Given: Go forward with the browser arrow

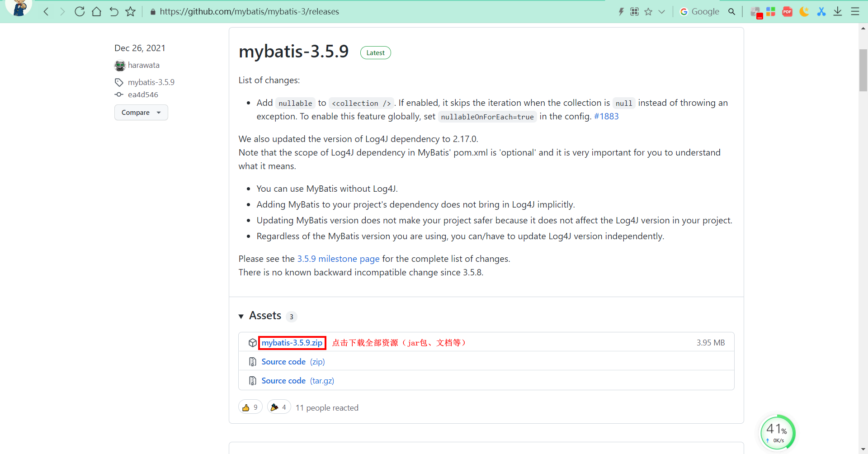Looking at the screenshot, I should (x=62, y=12).
